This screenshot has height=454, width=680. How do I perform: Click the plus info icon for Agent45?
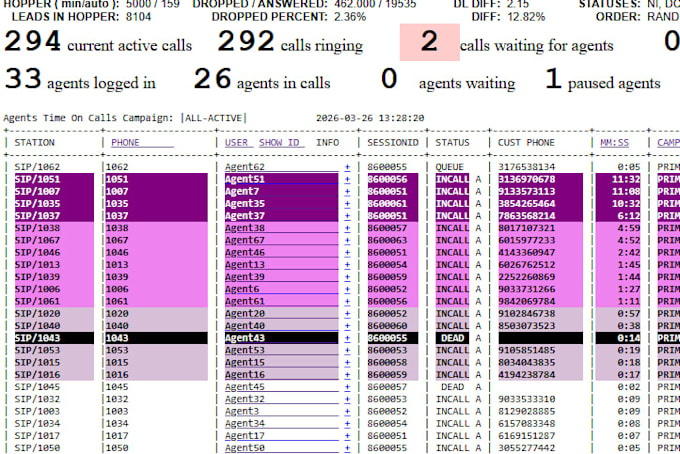pyautogui.click(x=347, y=387)
